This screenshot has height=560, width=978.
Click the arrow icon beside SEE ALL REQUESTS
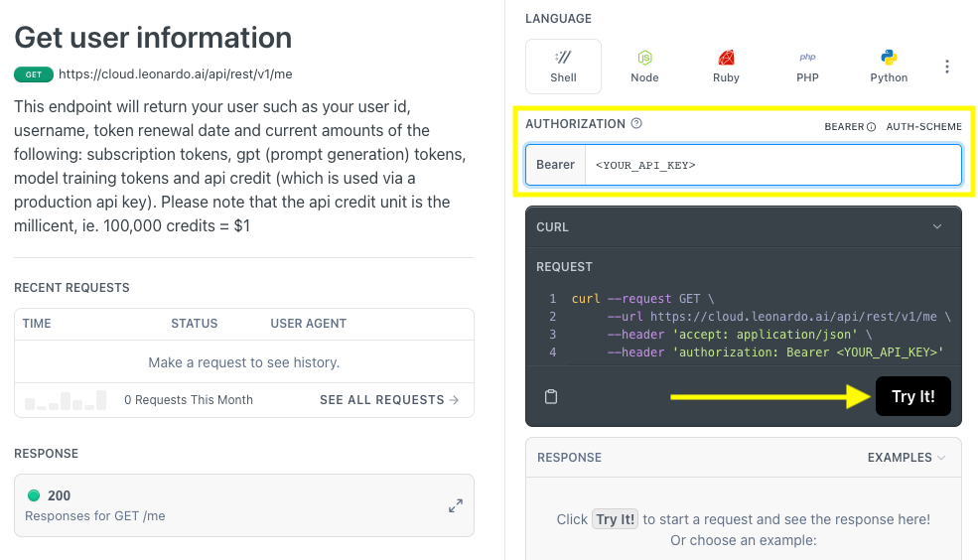[454, 400]
